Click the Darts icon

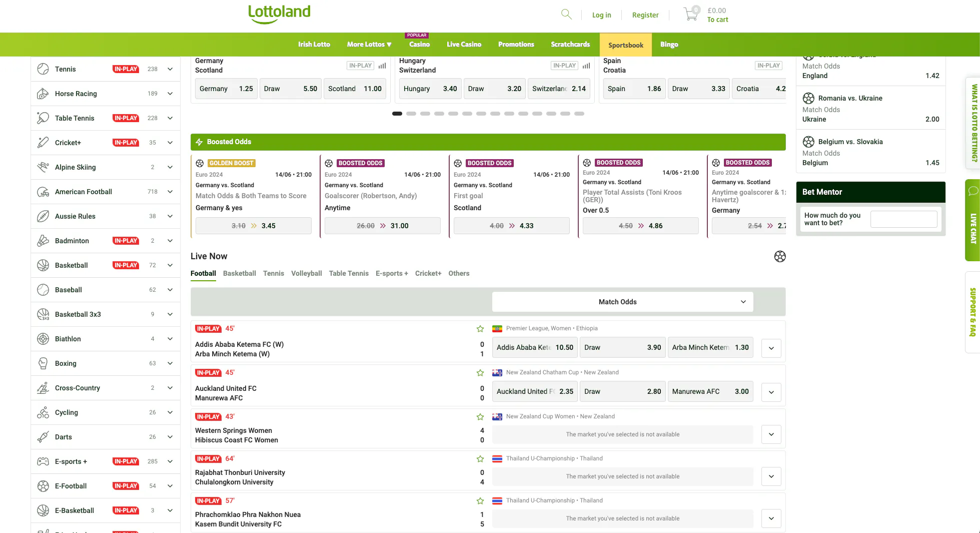click(x=43, y=437)
